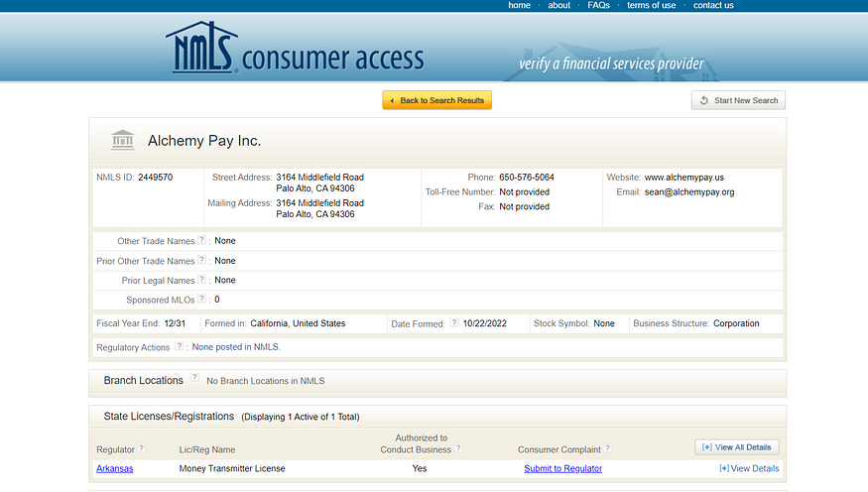Image resolution: width=868 pixels, height=492 pixels.
Task: Open help icon next to Regulatory Actions
Action: pos(179,346)
